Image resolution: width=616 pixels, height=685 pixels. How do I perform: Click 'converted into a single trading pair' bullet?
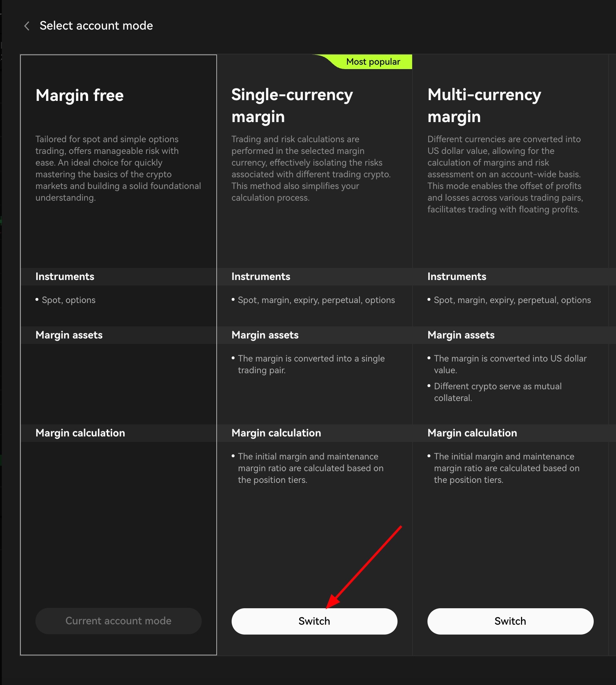311,364
